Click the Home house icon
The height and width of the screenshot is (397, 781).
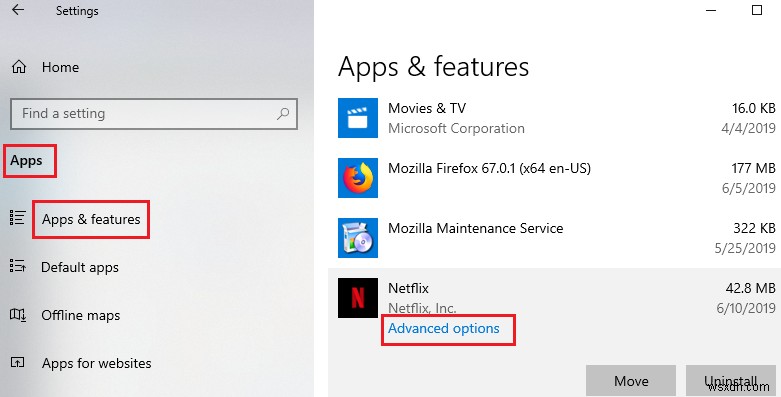coord(19,67)
